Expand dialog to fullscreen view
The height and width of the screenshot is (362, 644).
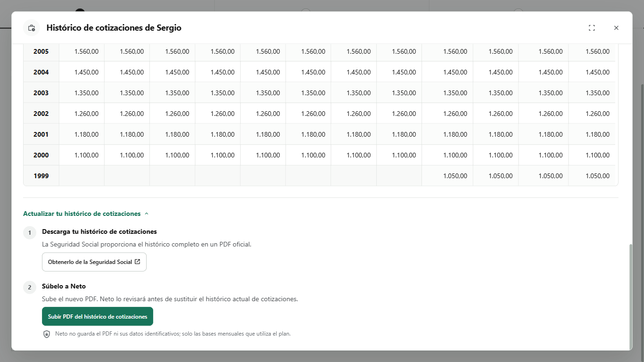(x=592, y=28)
